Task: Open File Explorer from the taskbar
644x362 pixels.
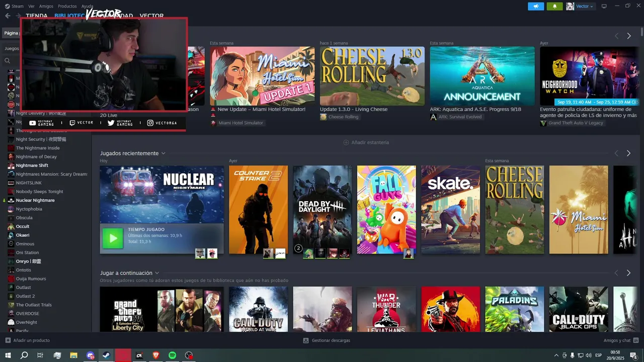Action: point(73,355)
